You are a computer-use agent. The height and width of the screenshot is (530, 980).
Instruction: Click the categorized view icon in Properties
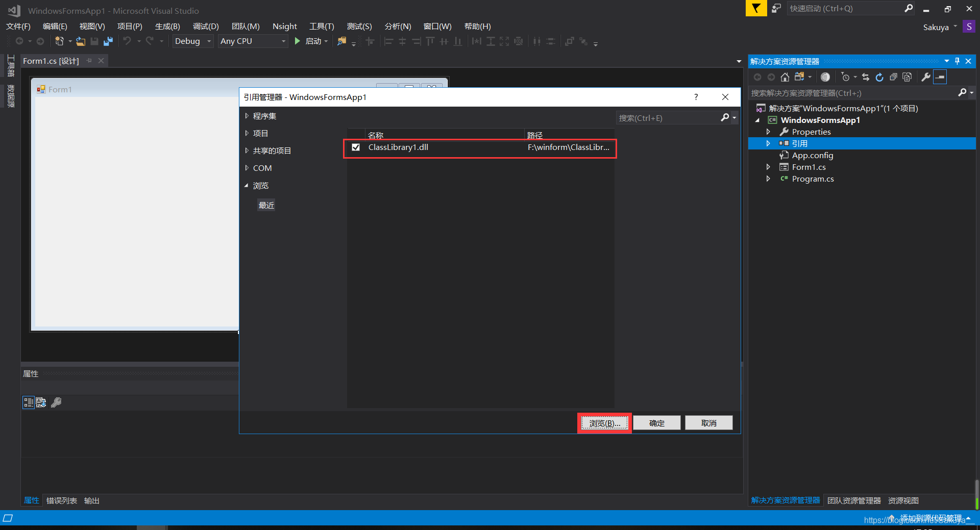(29, 402)
